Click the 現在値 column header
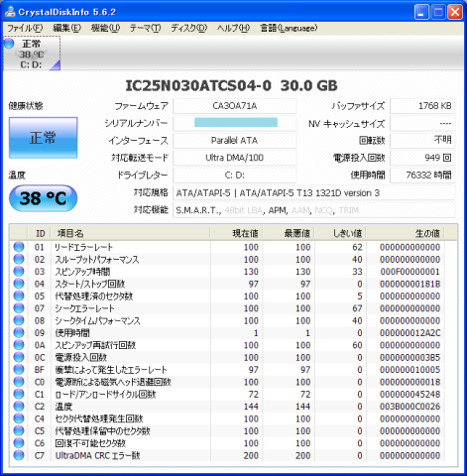The image size is (467, 476). pyautogui.click(x=236, y=233)
